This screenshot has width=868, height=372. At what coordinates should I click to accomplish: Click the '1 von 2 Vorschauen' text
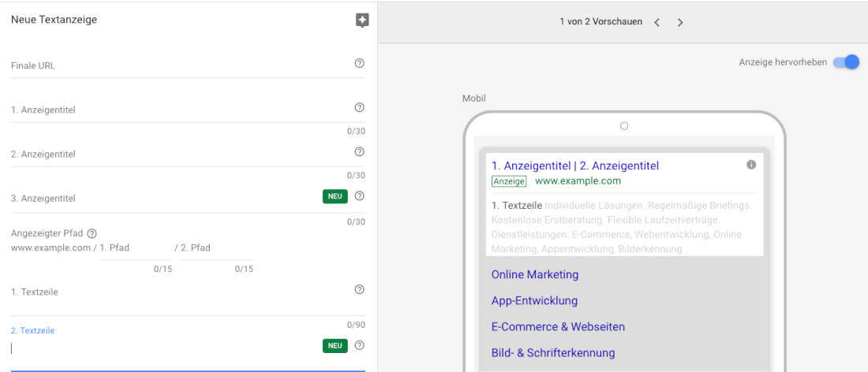click(600, 22)
